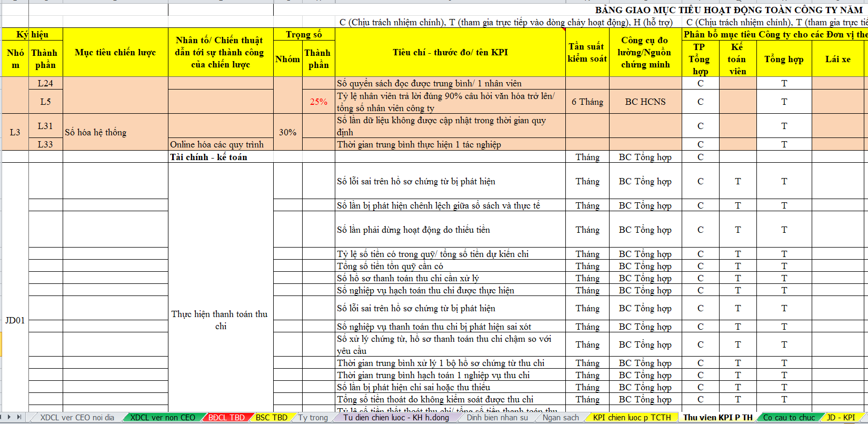This screenshot has width=868, height=424.
Task: Go to the BSC TBD sheet tab
Action: click(271, 418)
